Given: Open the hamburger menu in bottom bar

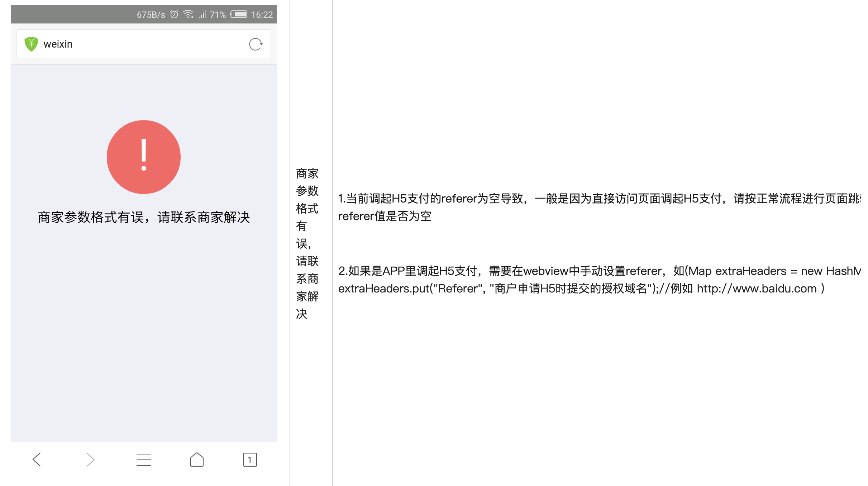Looking at the screenshot, I should [143, 459].
